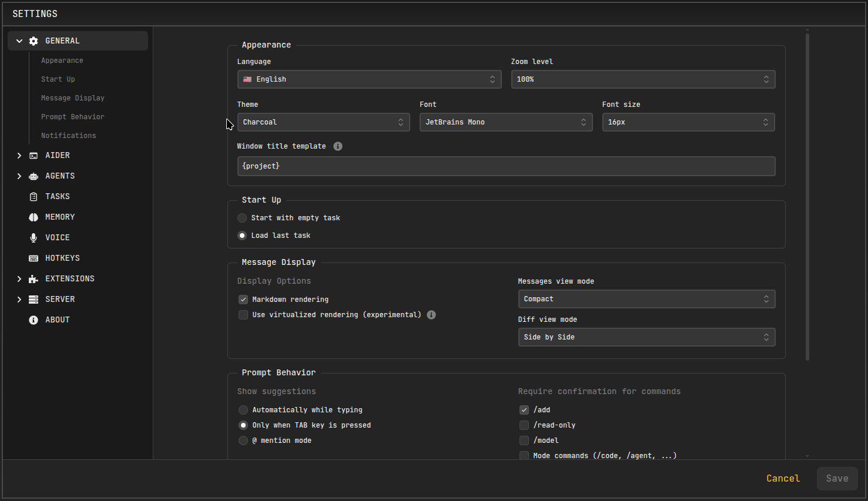Open the Zoom level dropdown
Image resolution: width=868 pixels, height=501 pixels.
coord(643,79)
